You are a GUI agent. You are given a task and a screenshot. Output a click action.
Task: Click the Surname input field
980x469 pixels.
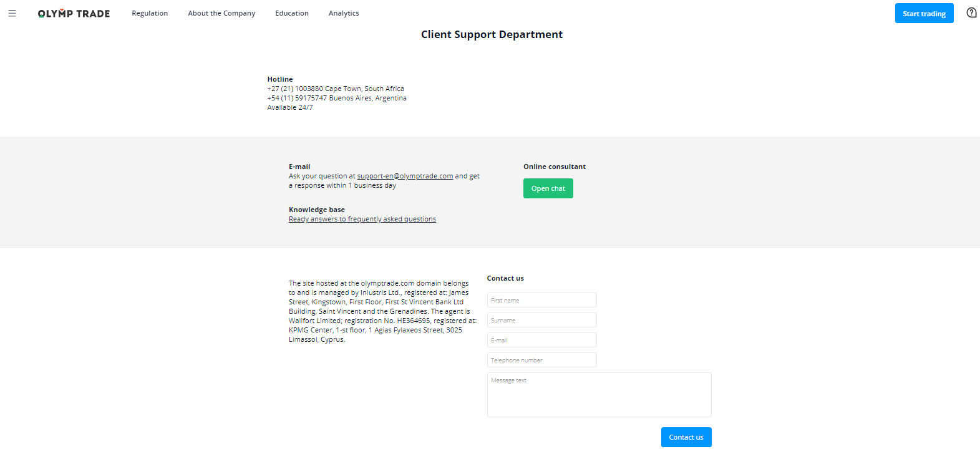pyautogui.click(x=541, y=320)
